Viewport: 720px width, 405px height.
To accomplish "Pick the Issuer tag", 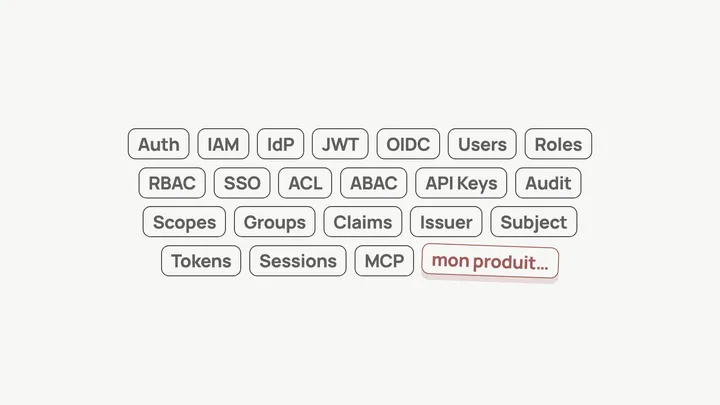I will pyautogui.click(x=446, y=222).
